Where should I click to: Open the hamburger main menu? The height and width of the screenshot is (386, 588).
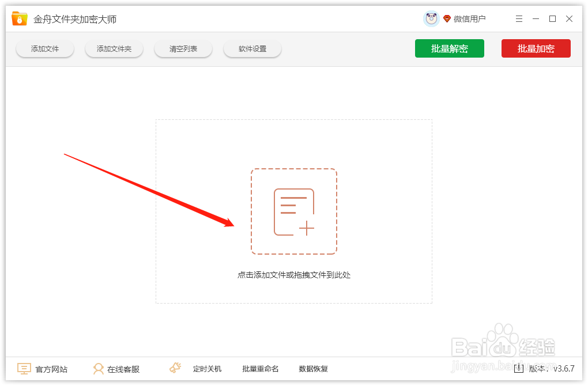click(519, 19)
